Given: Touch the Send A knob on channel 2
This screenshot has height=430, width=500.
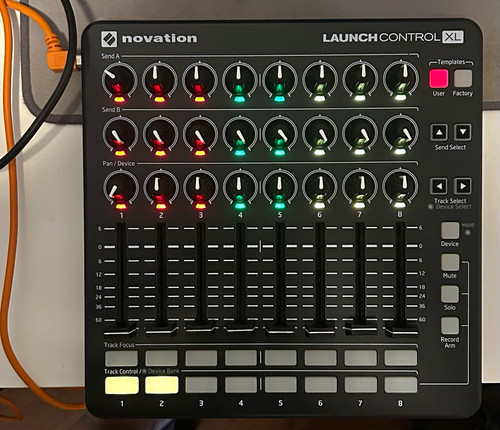Looking at the screenshot, I should (160, 79).
